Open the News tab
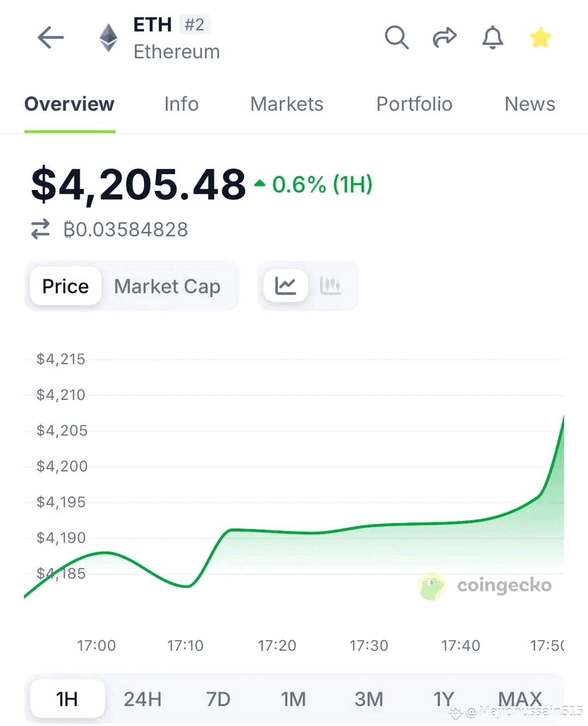 pos(530,103)
